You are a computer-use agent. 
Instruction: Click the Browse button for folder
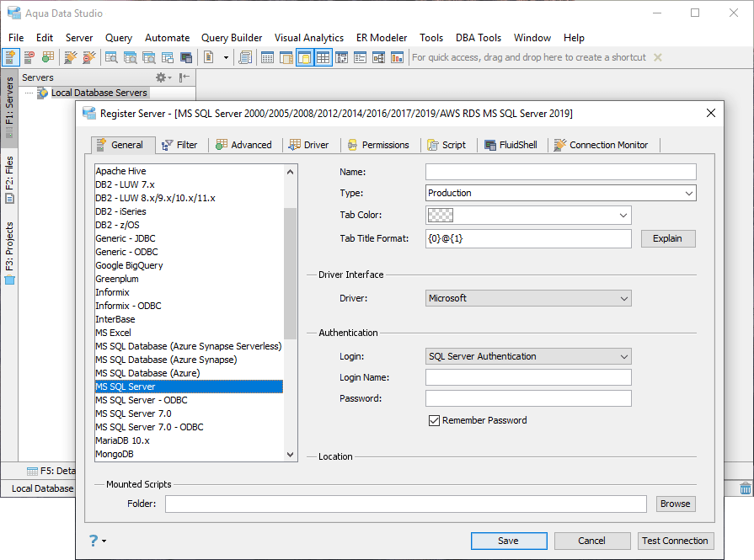pyautogui.click(x=675, y=504)
